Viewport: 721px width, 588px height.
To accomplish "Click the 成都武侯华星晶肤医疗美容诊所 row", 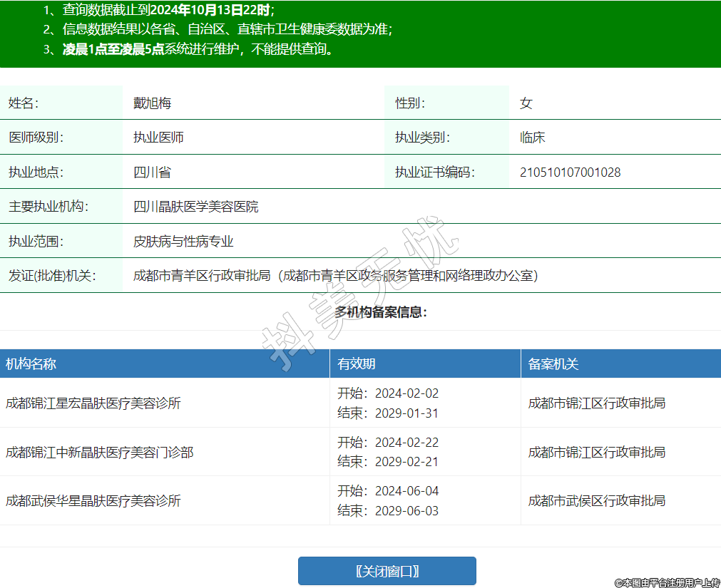I will (93, 501).
